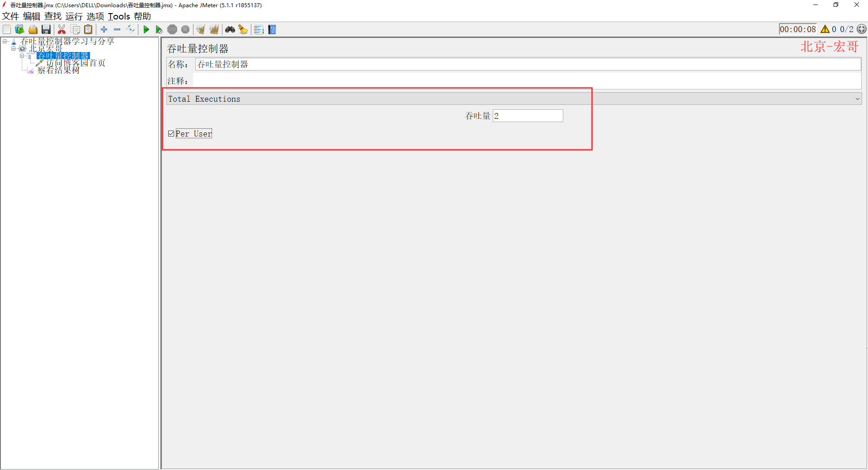868x470 pixels.
Task: Open the 文件 menu
Action: coord(10,16)
